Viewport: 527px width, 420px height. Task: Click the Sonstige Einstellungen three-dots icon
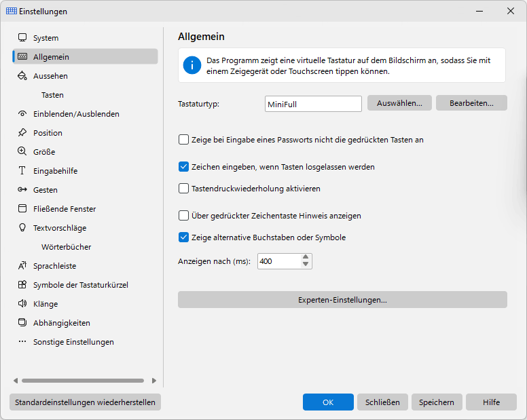point(22,341)
